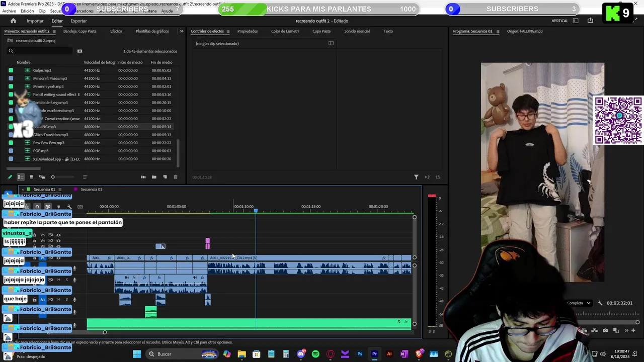Image resolution: width=644 pixels, height=362 pixels.
Task: Mute the A3 audio track
Action: [58, 300]
